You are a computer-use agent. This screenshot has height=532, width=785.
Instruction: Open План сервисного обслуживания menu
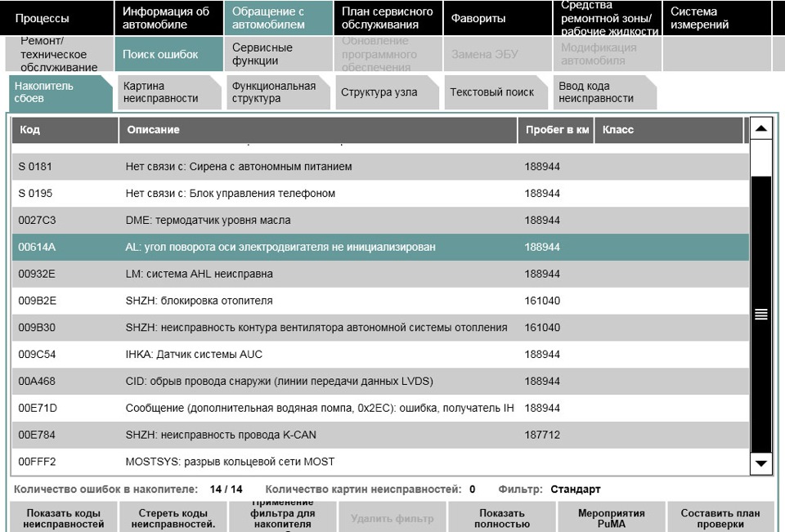pyautogui.click(x=388, y=18)
